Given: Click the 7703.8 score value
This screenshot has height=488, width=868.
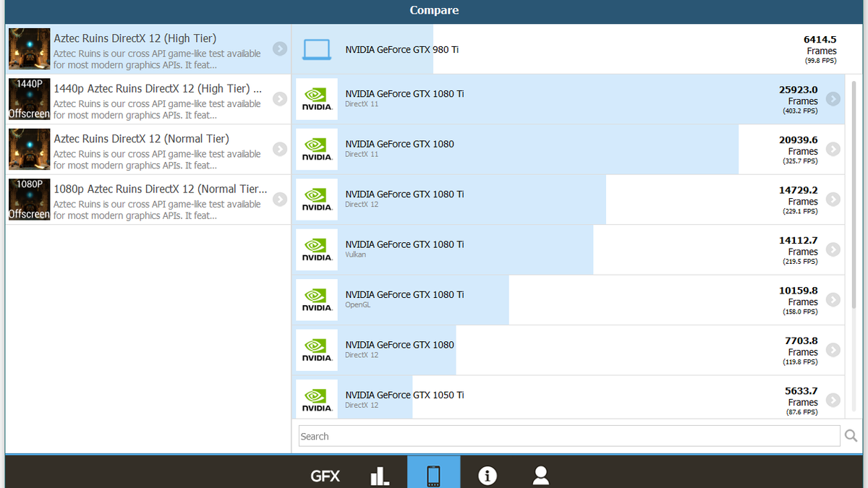Looking at the screenshot, I should pos(801,341).
